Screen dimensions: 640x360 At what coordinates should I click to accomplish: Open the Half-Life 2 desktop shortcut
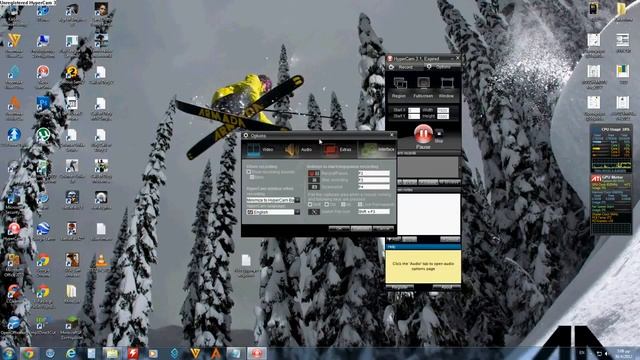coord(72,73)
